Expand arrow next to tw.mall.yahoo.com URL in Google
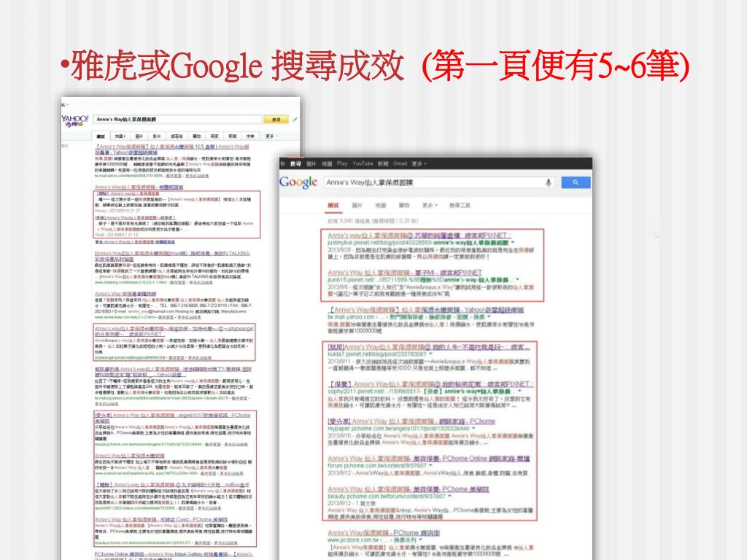 pyautogui.click(x=489, y=317)
